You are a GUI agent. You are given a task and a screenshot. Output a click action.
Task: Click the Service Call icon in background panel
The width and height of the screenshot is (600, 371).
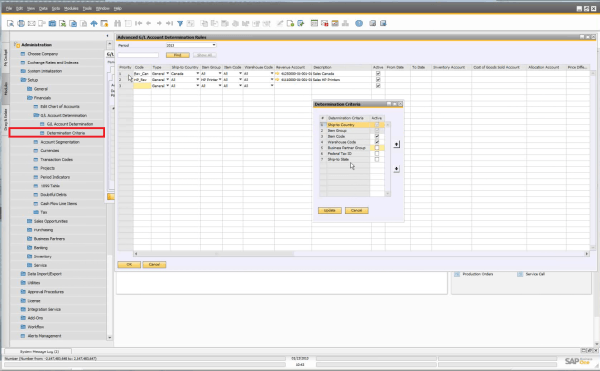(x=520, y=274)
